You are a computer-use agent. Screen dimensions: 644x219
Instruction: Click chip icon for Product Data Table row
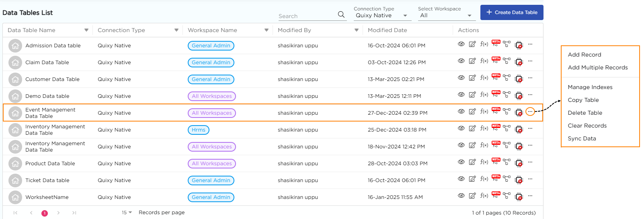[x=519, y=163]
